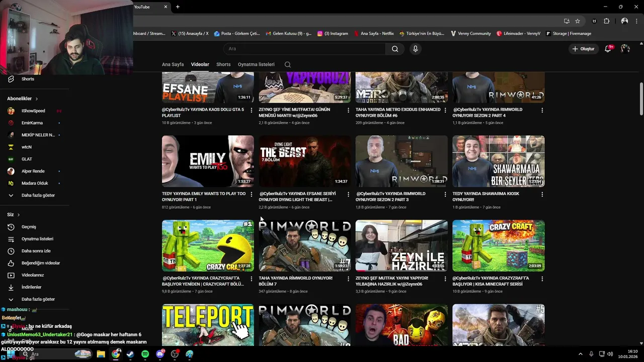
Task: Search within channel using the tab magnifier icon
Action: (287, 64)
